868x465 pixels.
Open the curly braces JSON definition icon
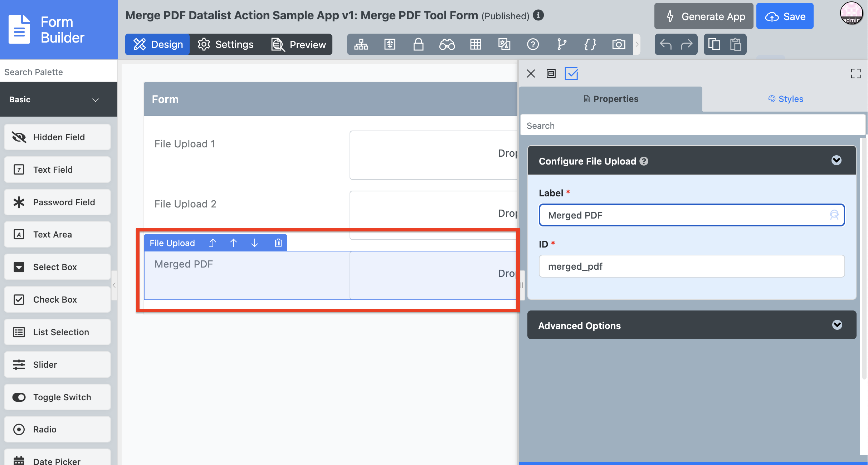click(x=590, y=44)
